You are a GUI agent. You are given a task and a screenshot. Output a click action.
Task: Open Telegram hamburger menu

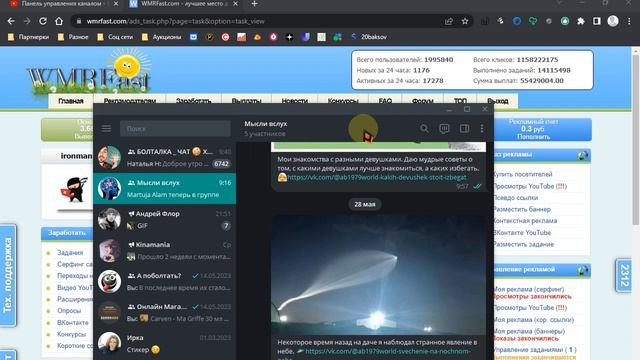(106, 129)
